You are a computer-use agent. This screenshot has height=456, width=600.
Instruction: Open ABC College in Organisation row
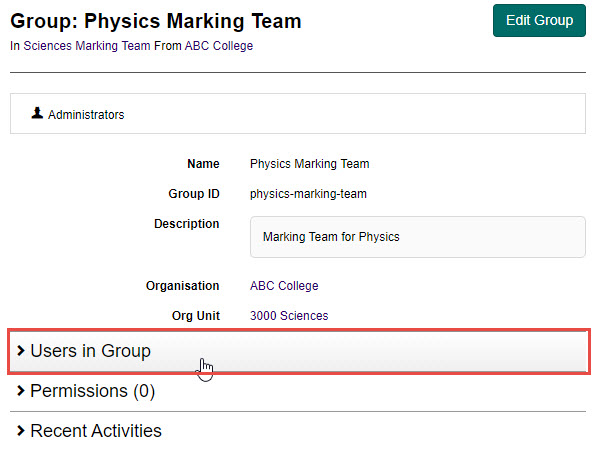click(x=284, y=286)
